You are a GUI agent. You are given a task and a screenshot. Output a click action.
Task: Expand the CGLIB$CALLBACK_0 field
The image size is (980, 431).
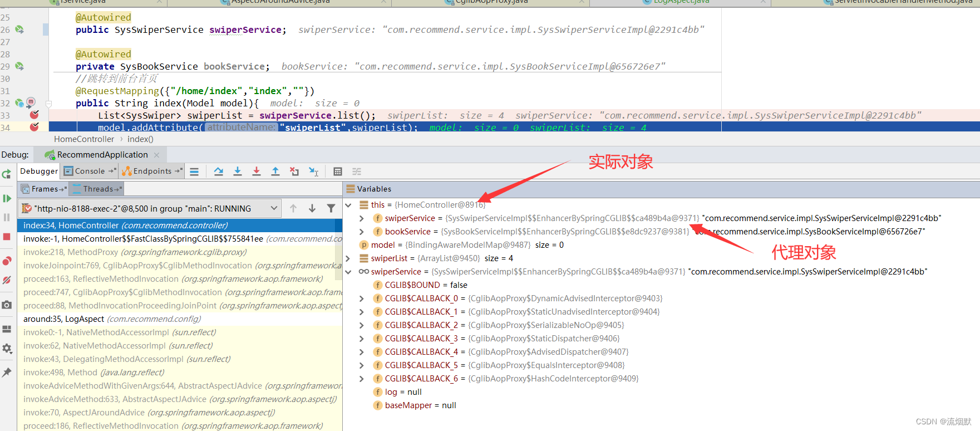(362, 298)
